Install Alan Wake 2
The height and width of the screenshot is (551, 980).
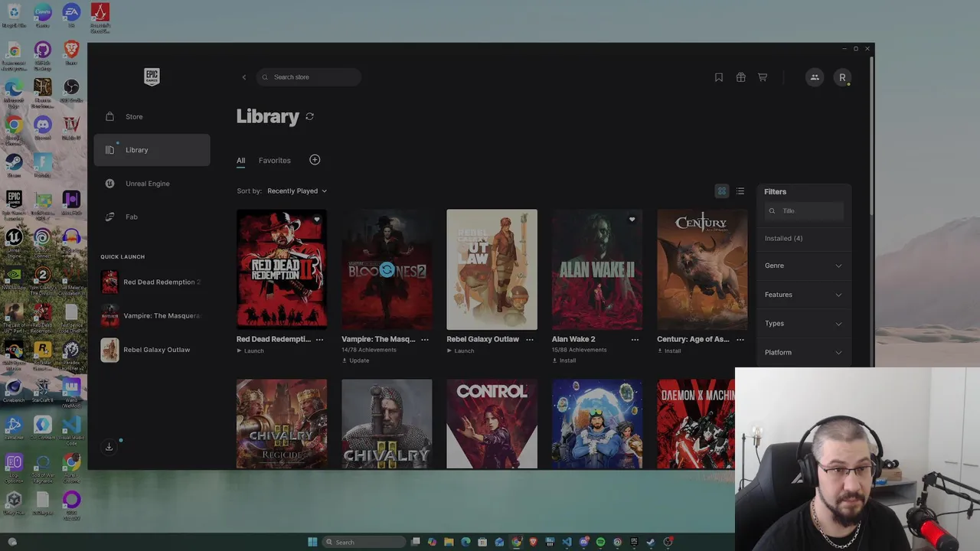pos(563,360)
